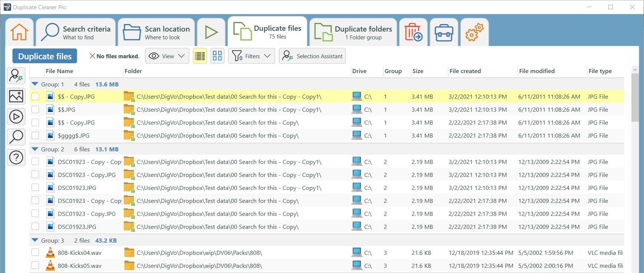Switch to the Search criteria tab
644x273 pixels.
point(76,32)
